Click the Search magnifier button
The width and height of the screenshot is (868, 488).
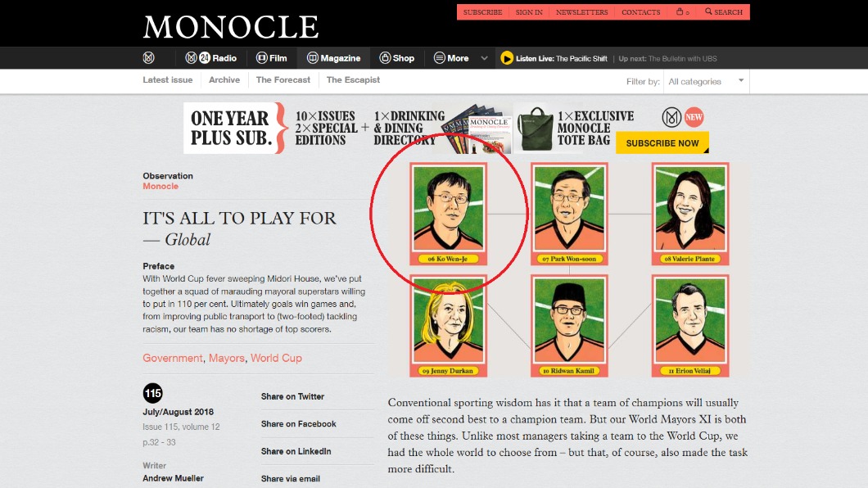click(724, 12)
